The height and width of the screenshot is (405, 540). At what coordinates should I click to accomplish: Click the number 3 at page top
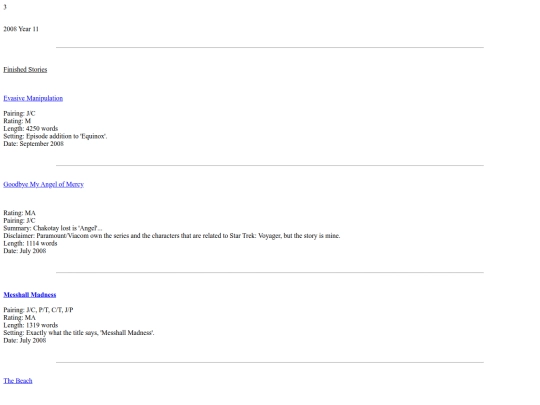tap(5, 7)
